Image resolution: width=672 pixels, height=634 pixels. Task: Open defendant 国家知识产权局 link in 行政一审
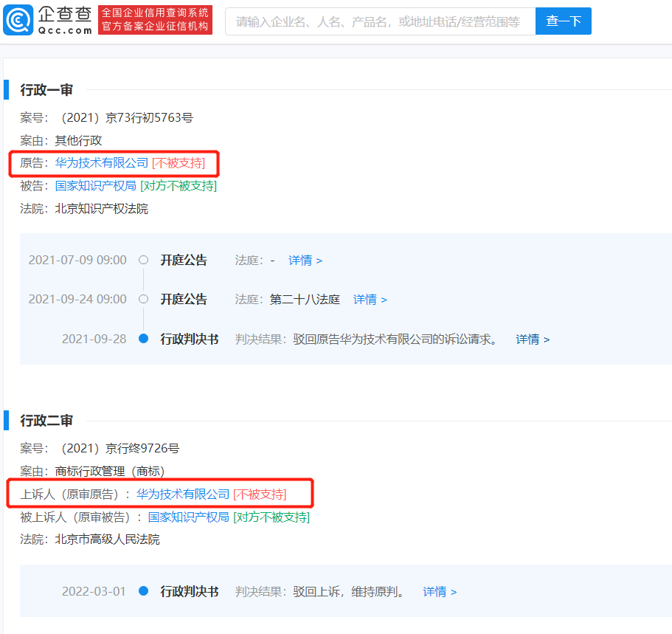coord(96,186)
